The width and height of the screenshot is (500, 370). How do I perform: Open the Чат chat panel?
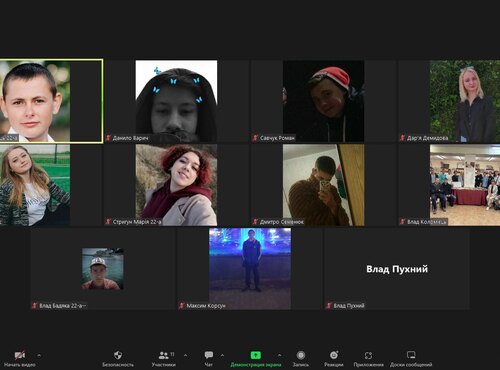pos(209,359)
